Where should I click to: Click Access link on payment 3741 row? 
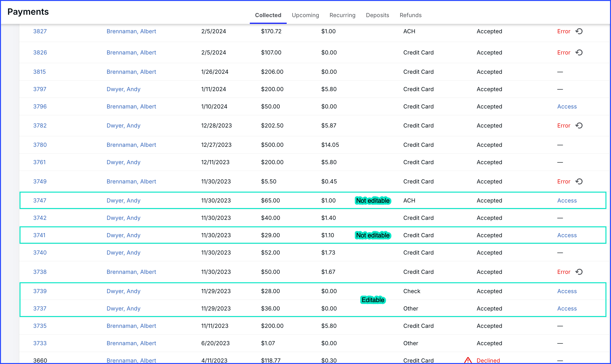coord(567,236)
